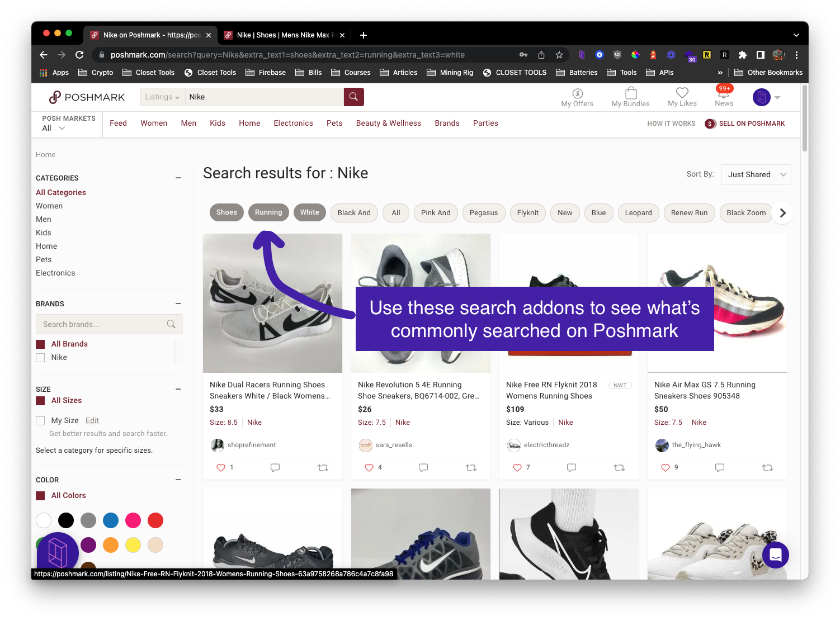Image resolution: width=840 pixels, height=621 pixels.
Task: Click Edit next to My Size
Action: [x=92, y=421]
